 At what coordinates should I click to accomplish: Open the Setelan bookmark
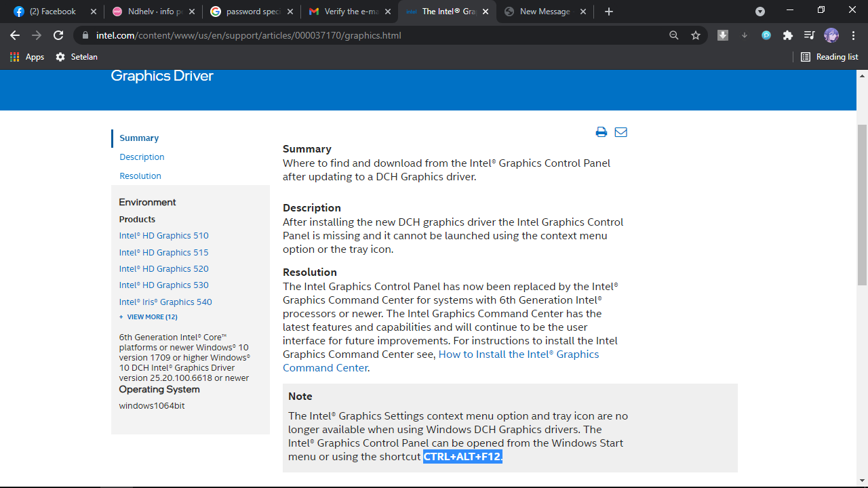tap(77, 57)
